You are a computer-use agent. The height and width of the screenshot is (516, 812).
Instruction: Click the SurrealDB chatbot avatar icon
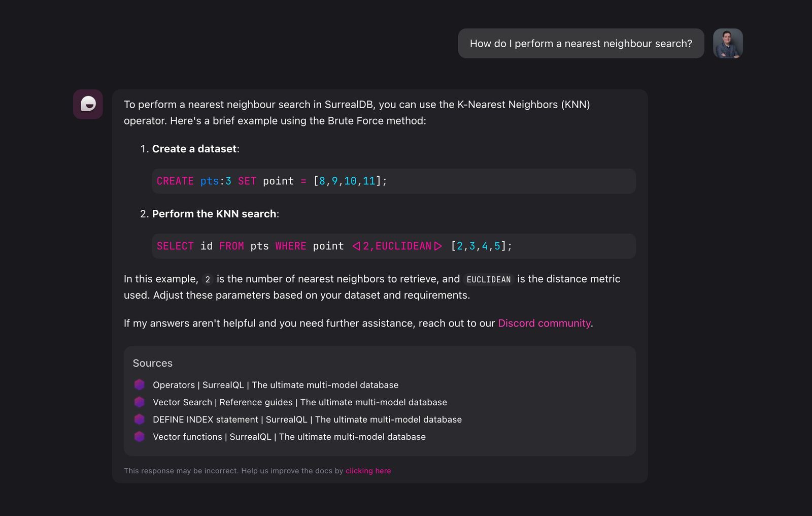88,105
